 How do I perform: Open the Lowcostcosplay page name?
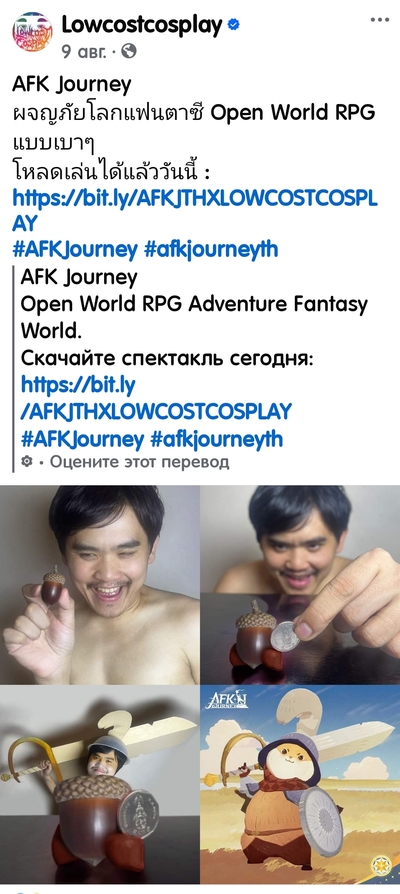(x=142, y=25)
